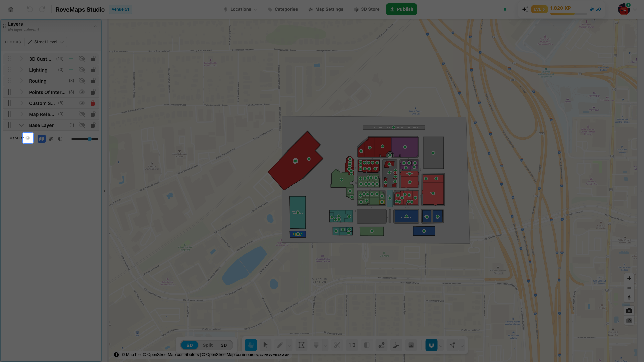The width and height of the screenshot is (644, 362).
Task: Click the AI sparkle icon
Action: point(525,9)
